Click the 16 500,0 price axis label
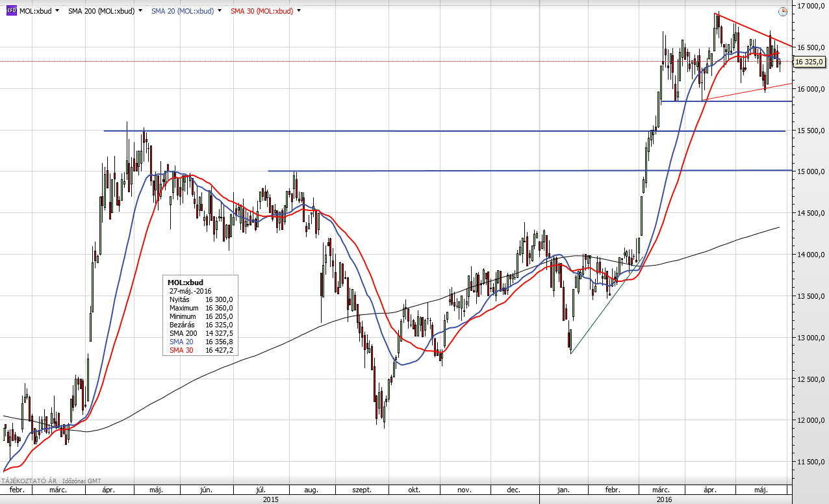This screenshot has width=829, height=504. pos(810,47)
